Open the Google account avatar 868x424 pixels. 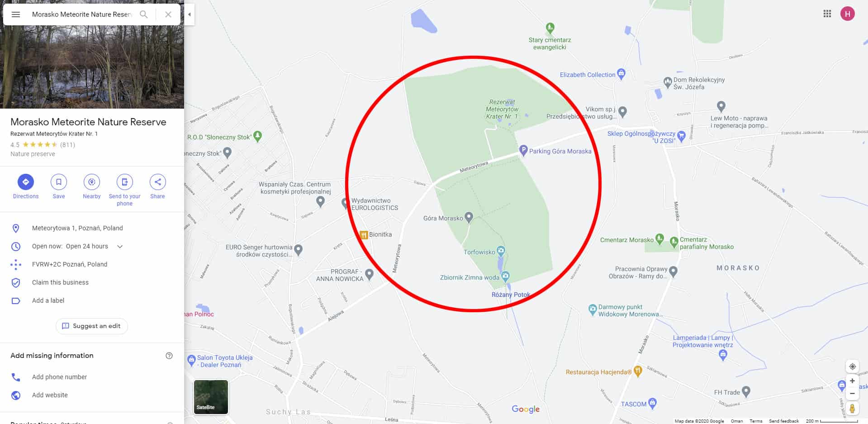tap(848, 14)
